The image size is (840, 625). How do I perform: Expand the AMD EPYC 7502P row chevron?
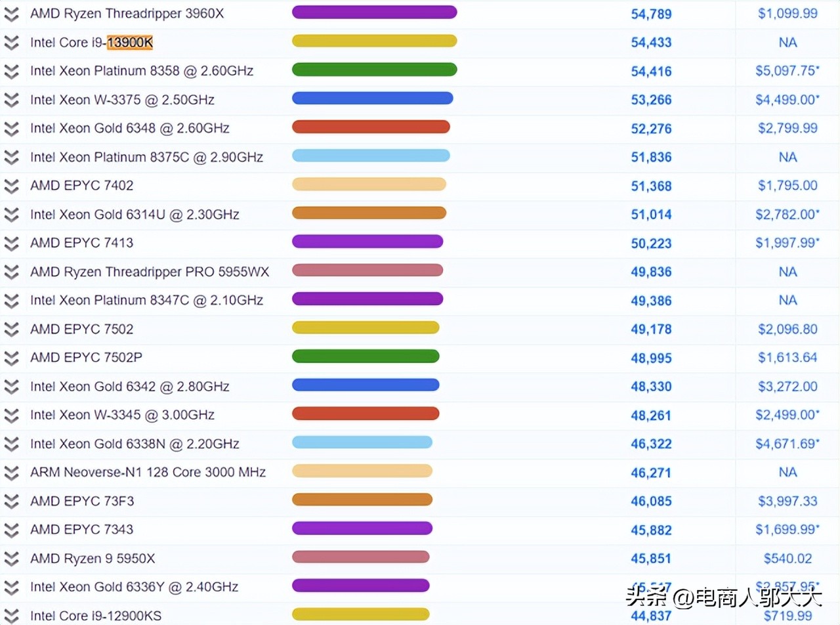point(11,358)
